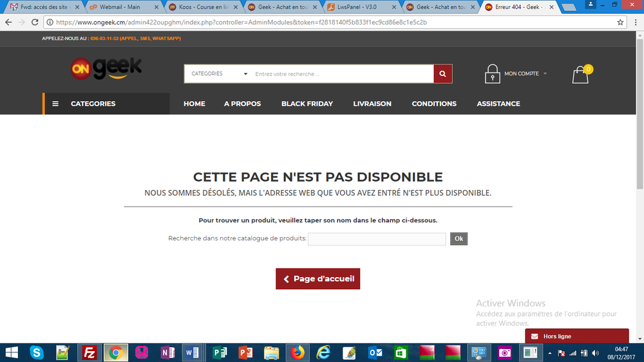Switch to Fwd: accès des site tab
The image size is (644, 362).
tap(44, 7)
